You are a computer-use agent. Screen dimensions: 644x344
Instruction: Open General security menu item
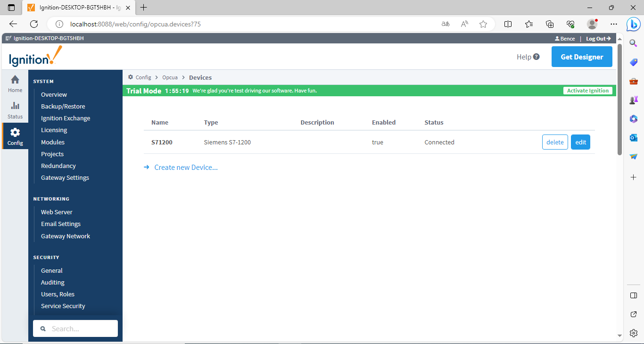(x=52, y=270)
